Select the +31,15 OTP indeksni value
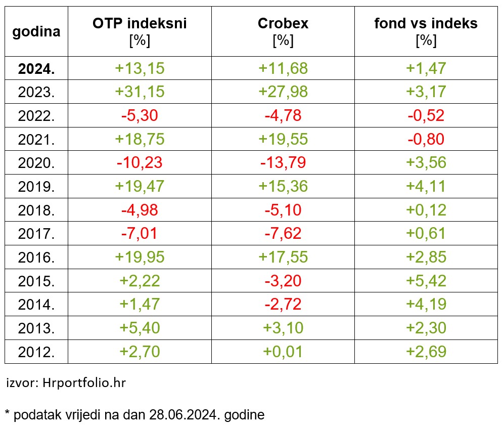This screenshot has width=504, height=426. tap(140, 92)
